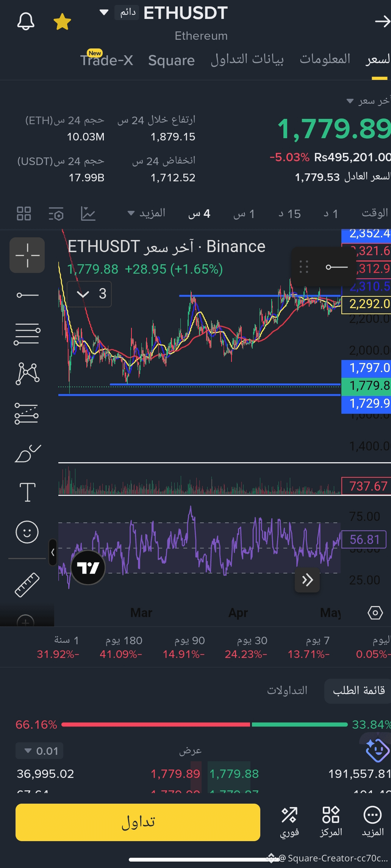The height and width of the screenshot is (868, 391).
Task: Expand the المزيد timeframe dropdown
Action: coord(147,213)
